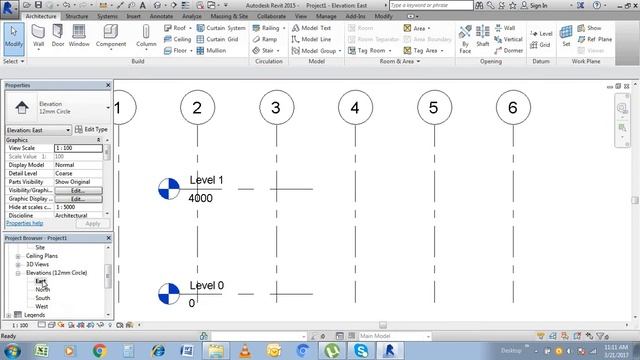Open the South elevation view
The width and height of the screenshot is (640, 360).
coord(42,298)
